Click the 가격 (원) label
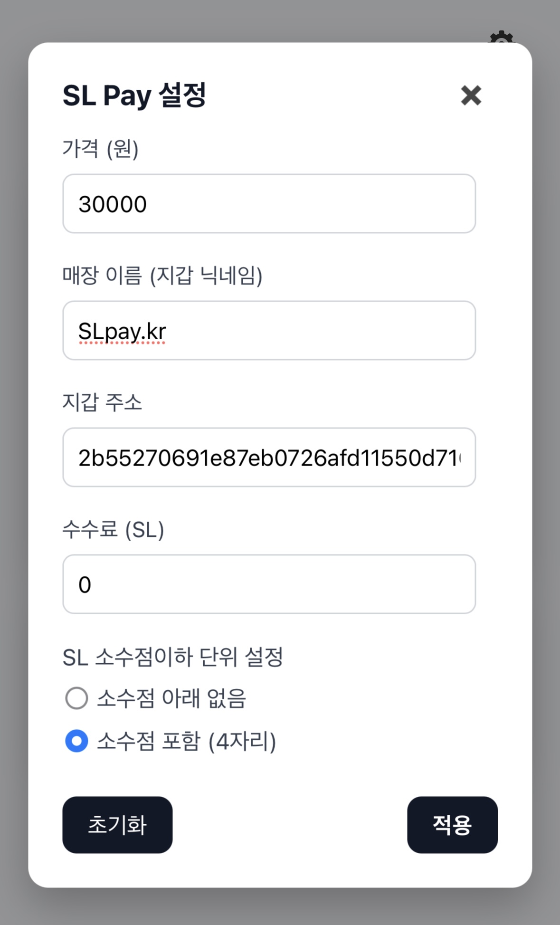 click(x=101, y=149)
